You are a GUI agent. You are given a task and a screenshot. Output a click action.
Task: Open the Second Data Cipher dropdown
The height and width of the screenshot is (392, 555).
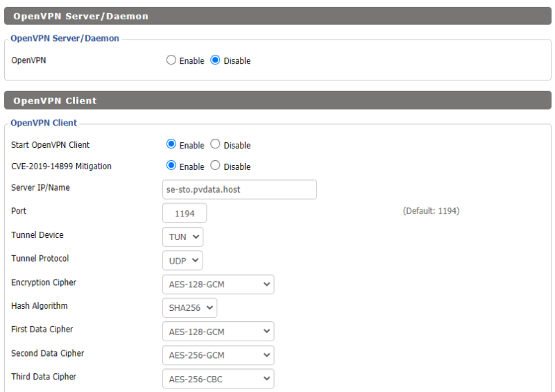218,355
